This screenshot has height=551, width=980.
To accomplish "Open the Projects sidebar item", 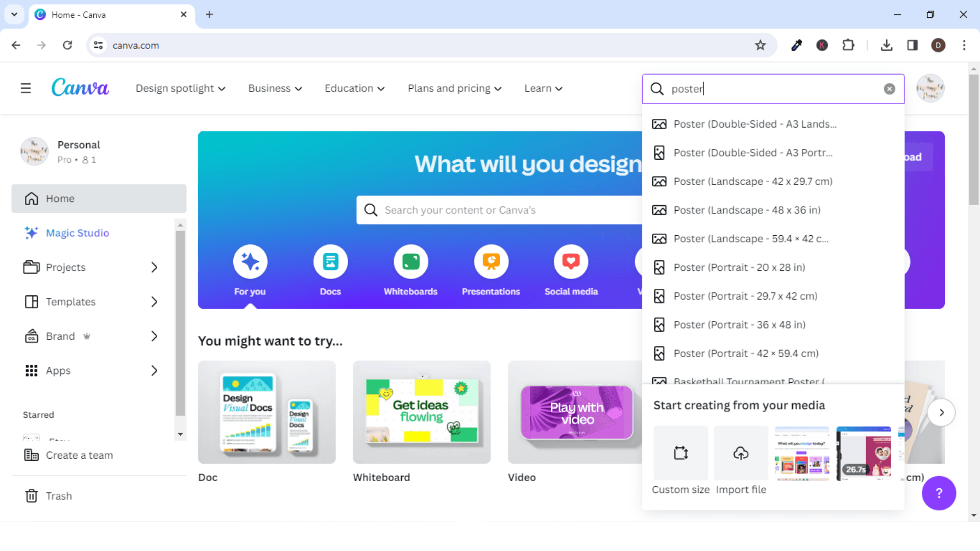I will click(x=66, y=267).
